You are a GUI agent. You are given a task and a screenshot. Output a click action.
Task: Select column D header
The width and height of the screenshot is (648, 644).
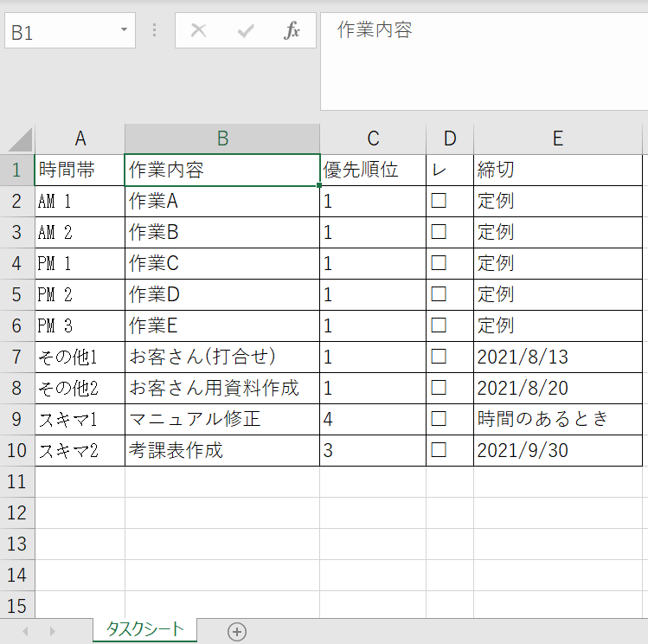450,138
